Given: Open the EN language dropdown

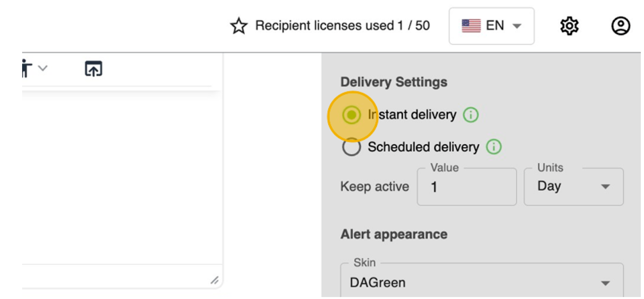Looking at the screenshot, I should (491, 26).
